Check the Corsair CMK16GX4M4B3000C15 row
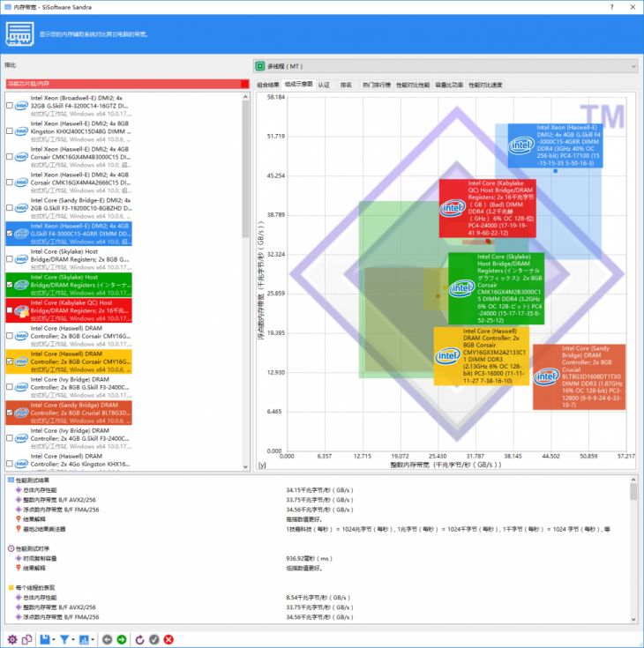644x648 pixels. click(10, 157)
